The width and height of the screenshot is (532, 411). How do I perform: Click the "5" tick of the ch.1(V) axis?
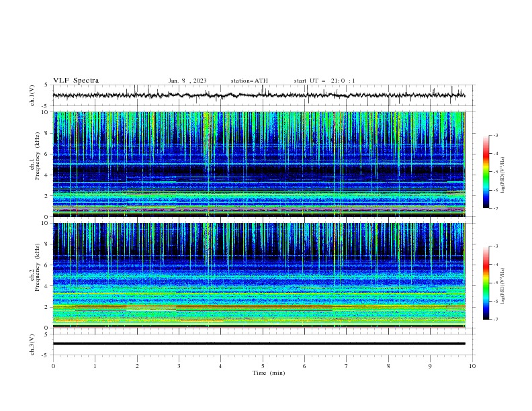tap(46, 85)
